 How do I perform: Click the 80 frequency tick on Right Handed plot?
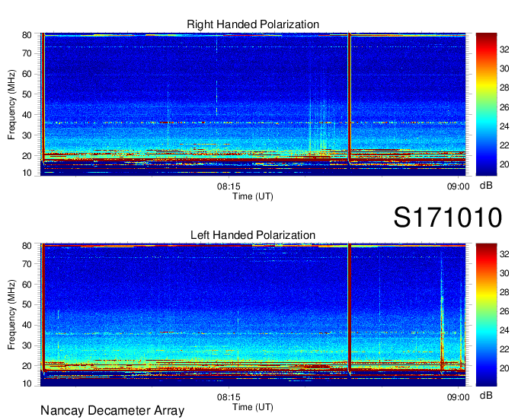click(27, 35)
